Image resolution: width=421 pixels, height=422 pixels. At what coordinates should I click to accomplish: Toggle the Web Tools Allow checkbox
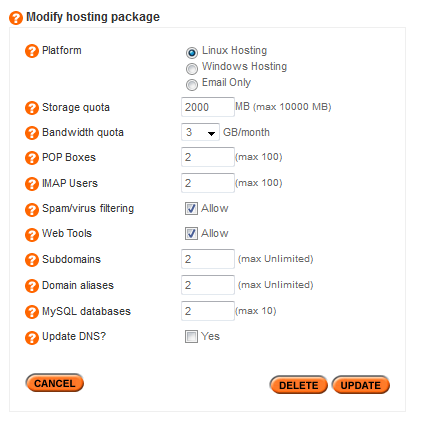191,234
